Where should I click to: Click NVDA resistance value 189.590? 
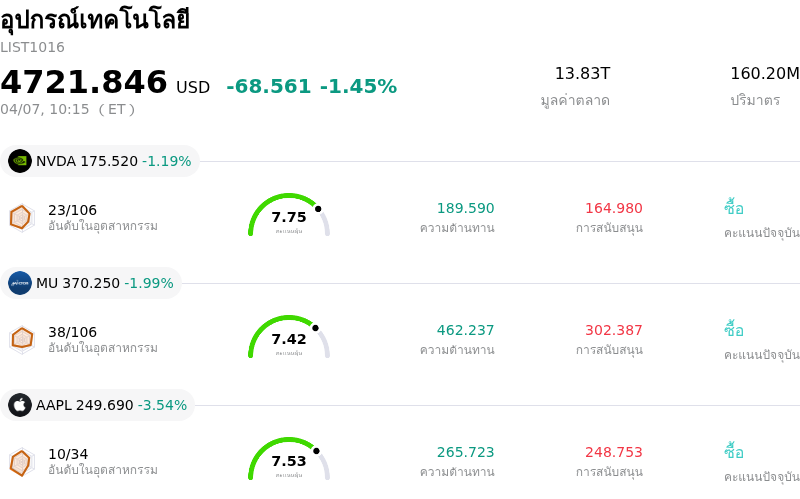click(465, 208)
